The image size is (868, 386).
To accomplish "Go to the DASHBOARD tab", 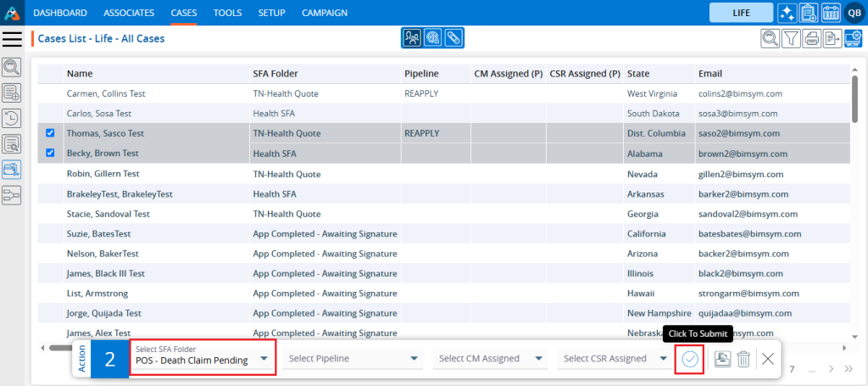I will (x=60, y=13).
